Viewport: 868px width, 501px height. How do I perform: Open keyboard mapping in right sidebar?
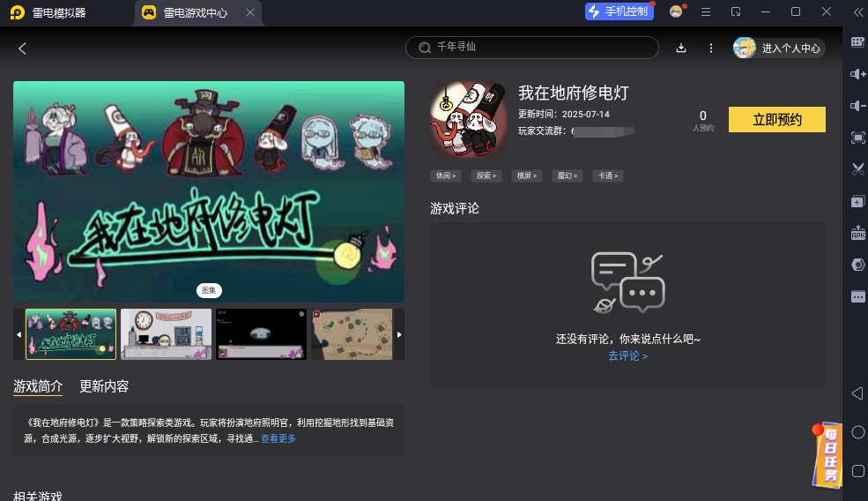pos(857,42)
